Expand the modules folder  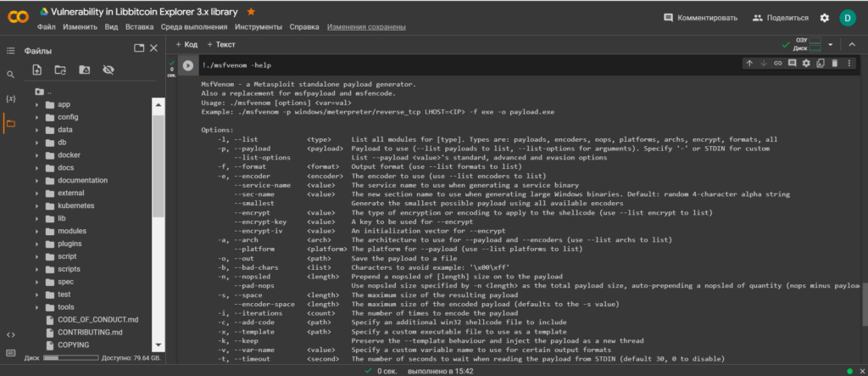click(x=37, y=231)
